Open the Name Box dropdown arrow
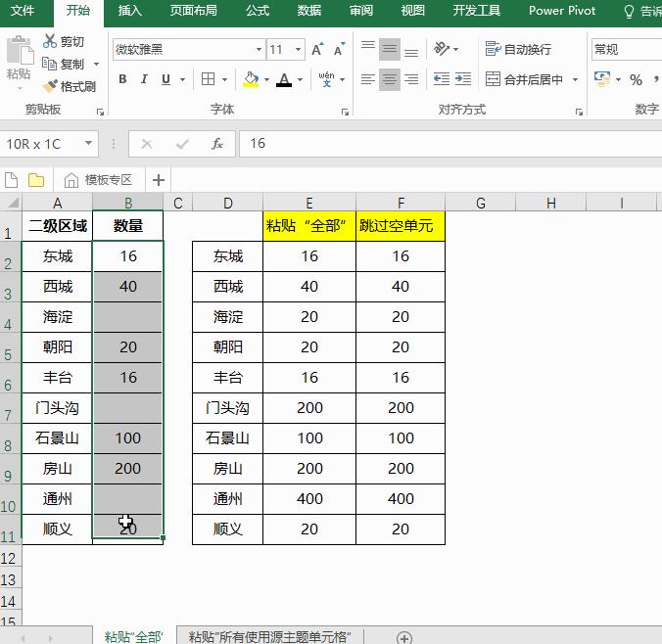Screen dimensions: 662x644 point(88,143)
